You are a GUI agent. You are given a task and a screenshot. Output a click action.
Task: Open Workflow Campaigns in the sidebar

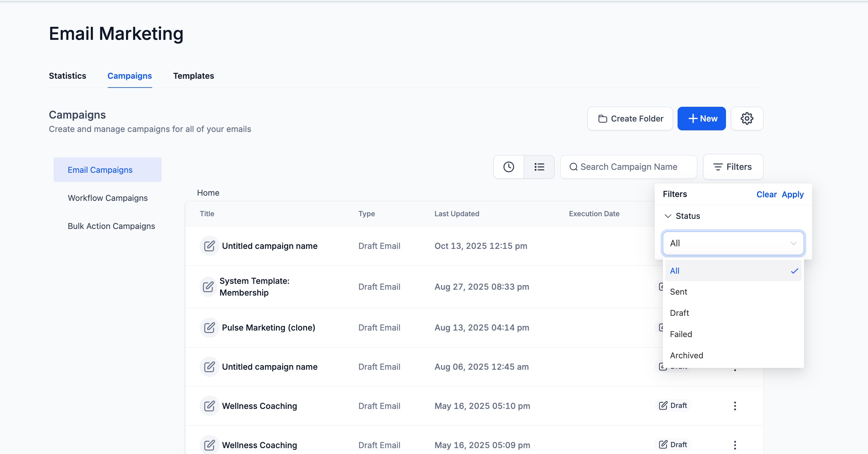[x=107, y=198]
